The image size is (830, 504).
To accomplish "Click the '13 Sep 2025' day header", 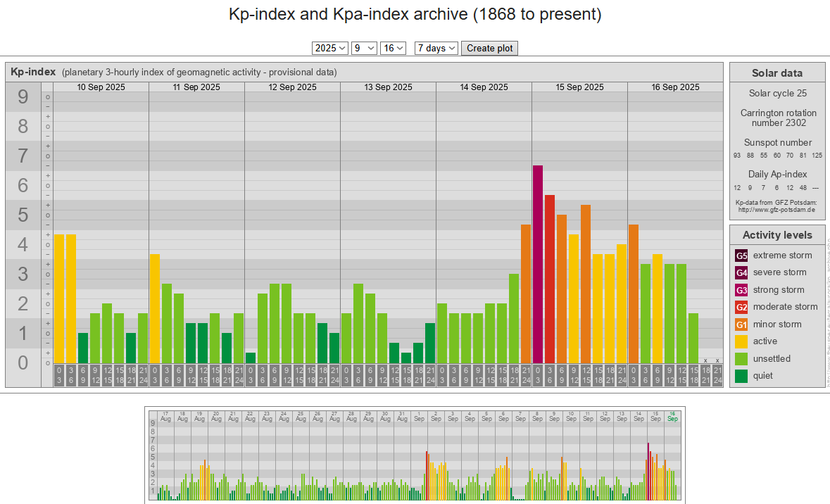I will [x=388, y=87].
